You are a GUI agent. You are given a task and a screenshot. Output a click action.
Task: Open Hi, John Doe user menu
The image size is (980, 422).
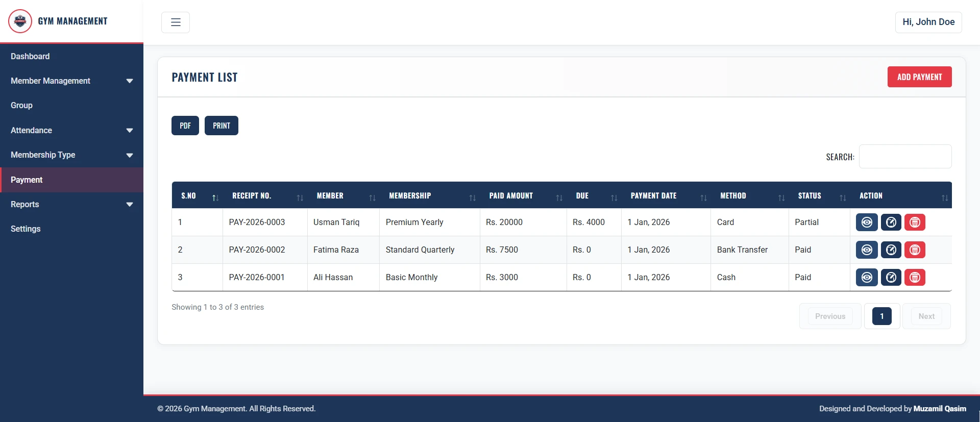928,22
